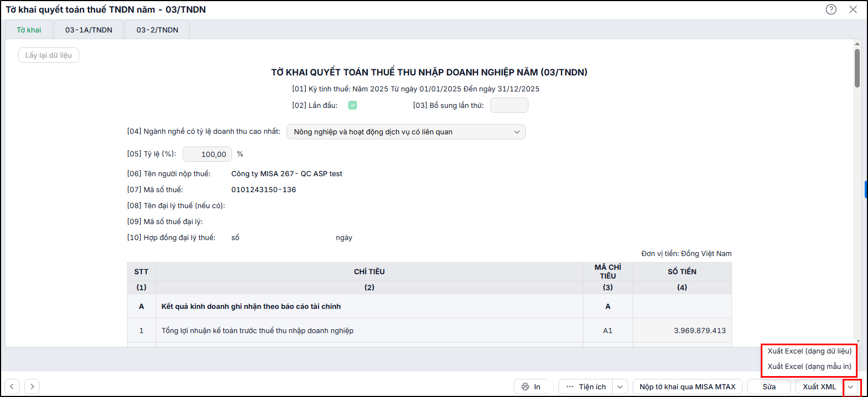This screenshot has height=397, width=868.
Task: Click the vertical scrollbar thumb
Action: point(857,68)
